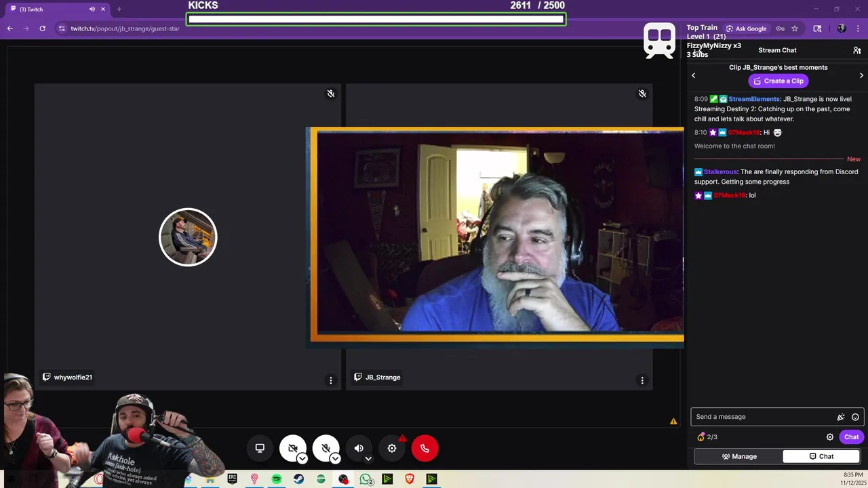868x488 pixels.
Task: Click muted mic icon on whywolfie21 tile
Action: point(331,94)
